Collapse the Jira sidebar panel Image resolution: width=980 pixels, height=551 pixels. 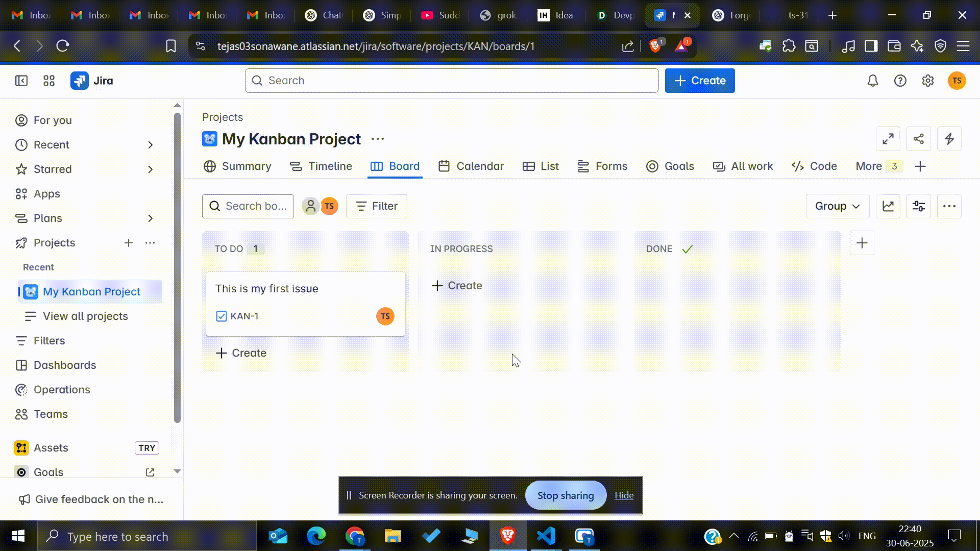pyautogui.click(x=21, y=81)
